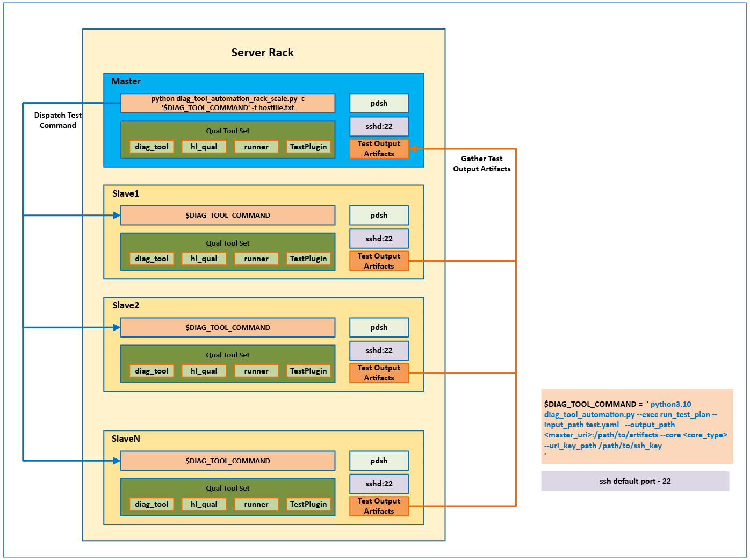Click the python diag_tool_automation_rack_scale.py command box
Image resolution: width=750 pixels, height=560 pixels.
pyautogui.click(x=227, y=103)
